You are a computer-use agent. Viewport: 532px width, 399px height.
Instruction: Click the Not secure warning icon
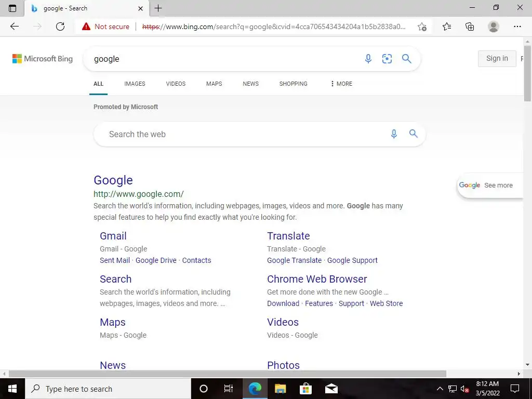(86, 26)
